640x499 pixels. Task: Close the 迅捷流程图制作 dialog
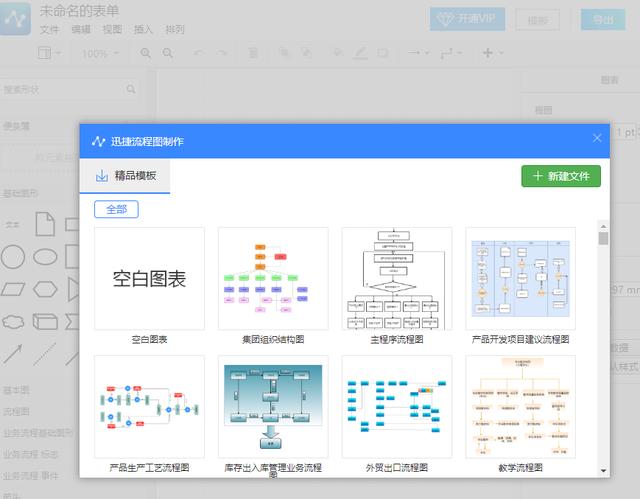point(597,138)
